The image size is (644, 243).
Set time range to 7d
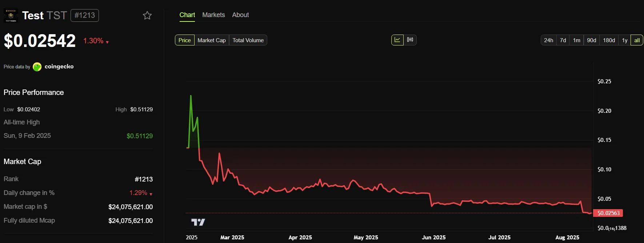click(x=563, y=40)
